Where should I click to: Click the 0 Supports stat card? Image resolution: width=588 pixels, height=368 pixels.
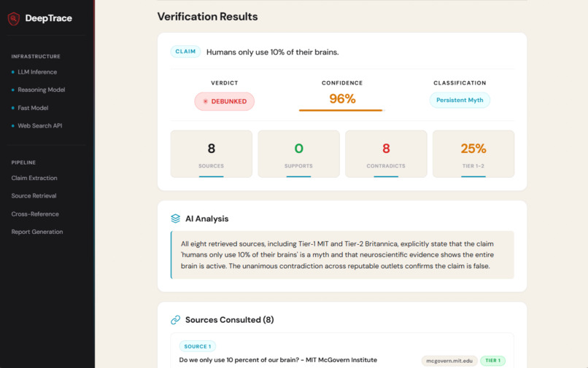pyautogui.click(x=298, y=154)
